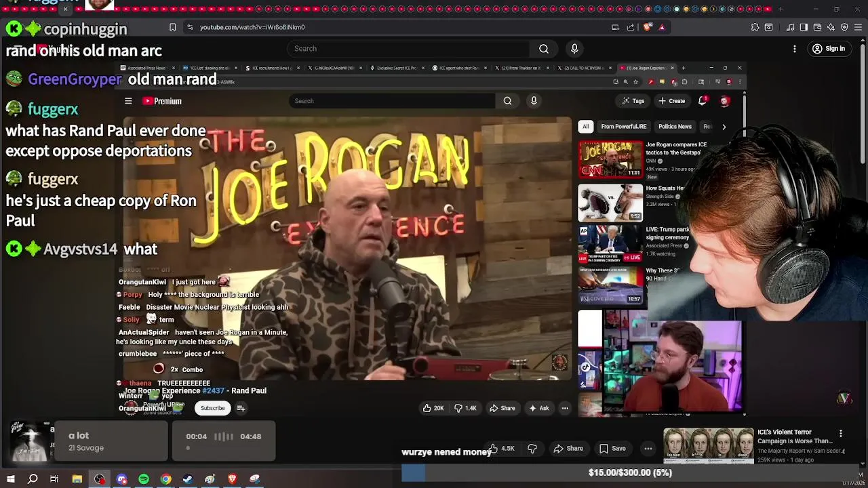Close the Joe Rogan Experience inner tab

[x=672, y=68]
